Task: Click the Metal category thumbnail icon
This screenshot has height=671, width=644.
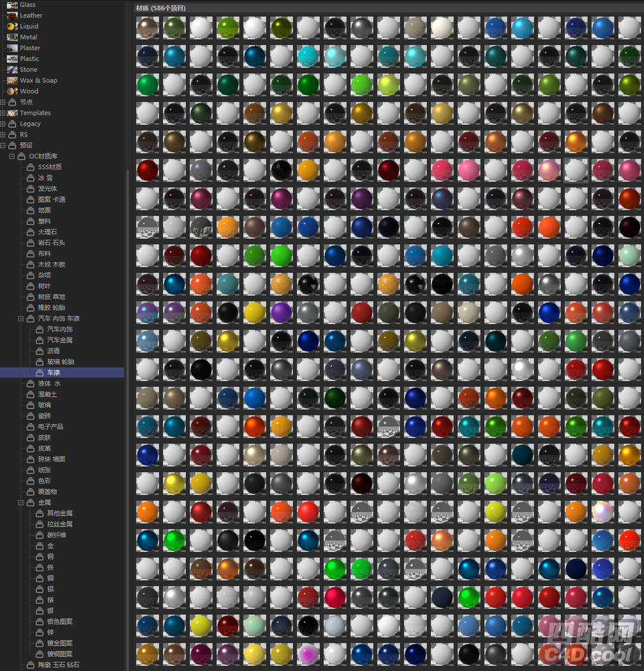Action: (12, 37)
